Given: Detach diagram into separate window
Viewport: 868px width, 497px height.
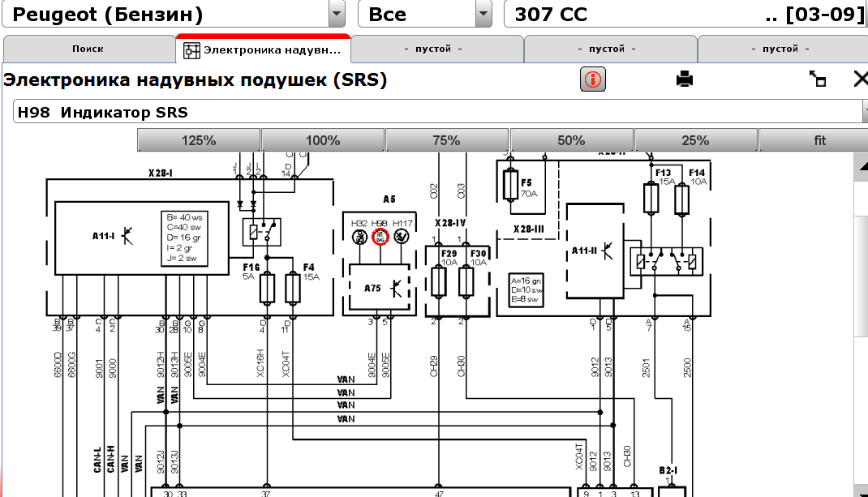Looking at the screenshot, I should 818,79.
